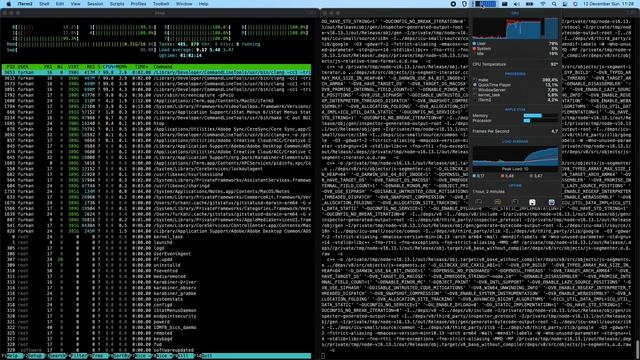640x360 pixels.
Task: Click htop Quit function key label
Action: click(x=207, y=356)
